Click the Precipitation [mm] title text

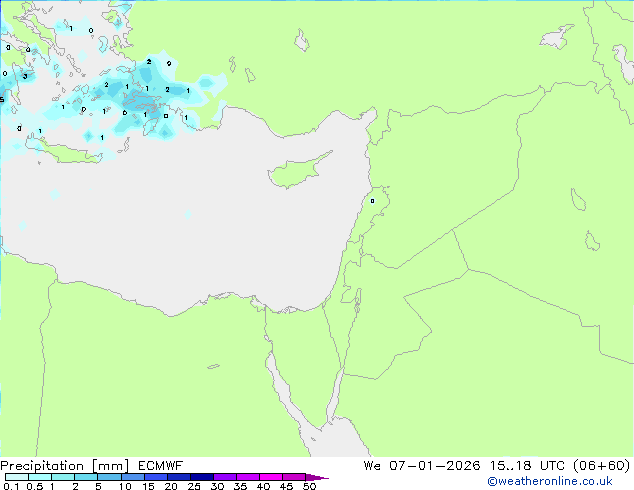[x=65, y=466]
